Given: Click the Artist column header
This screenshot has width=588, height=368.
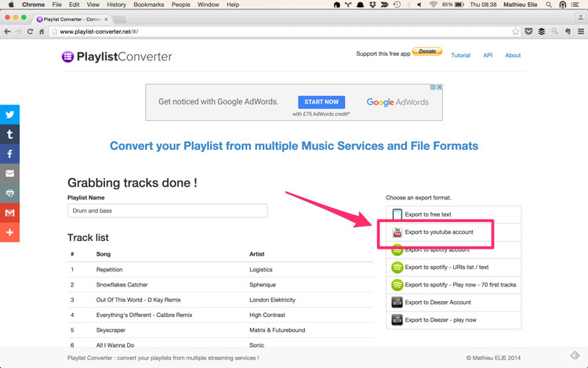Looking at the screenshot, I should pos(257,254).
